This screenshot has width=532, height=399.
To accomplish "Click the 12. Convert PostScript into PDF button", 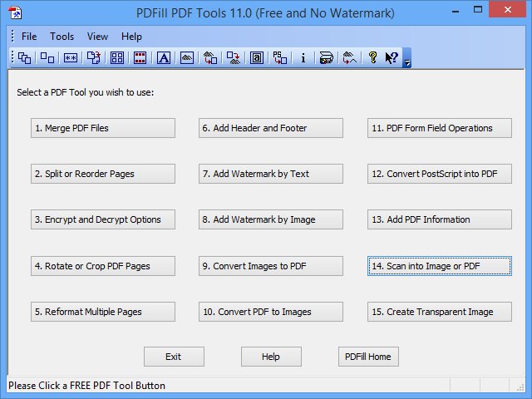I will click(x=440, y=174).
